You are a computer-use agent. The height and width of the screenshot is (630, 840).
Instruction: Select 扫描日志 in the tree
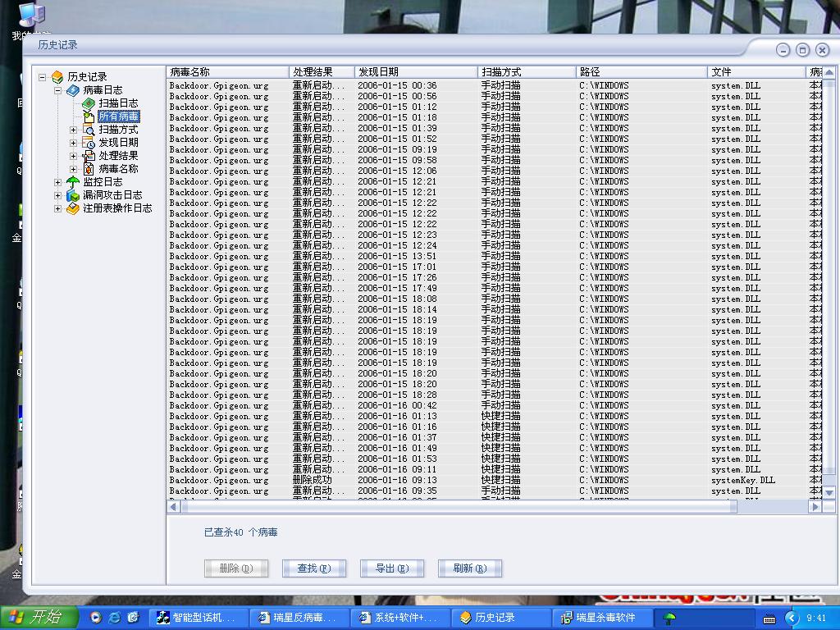(118, 103)
